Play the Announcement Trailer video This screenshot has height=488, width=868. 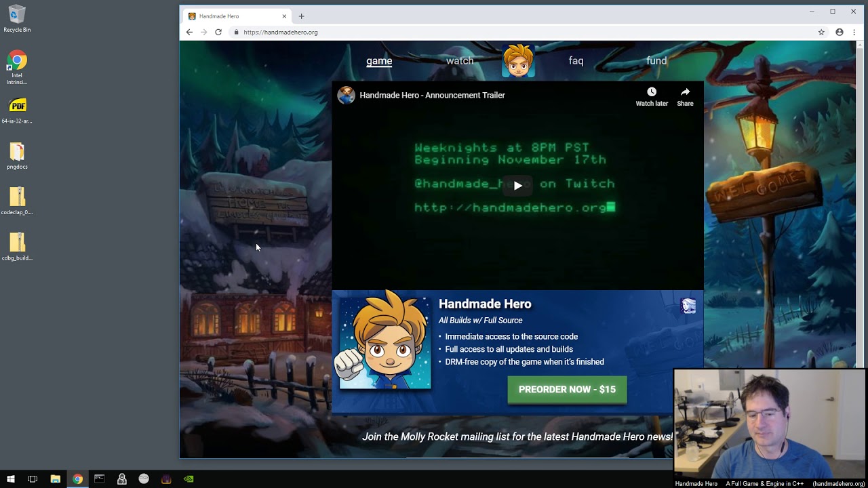pyautogui.click(x=517, y=186)
